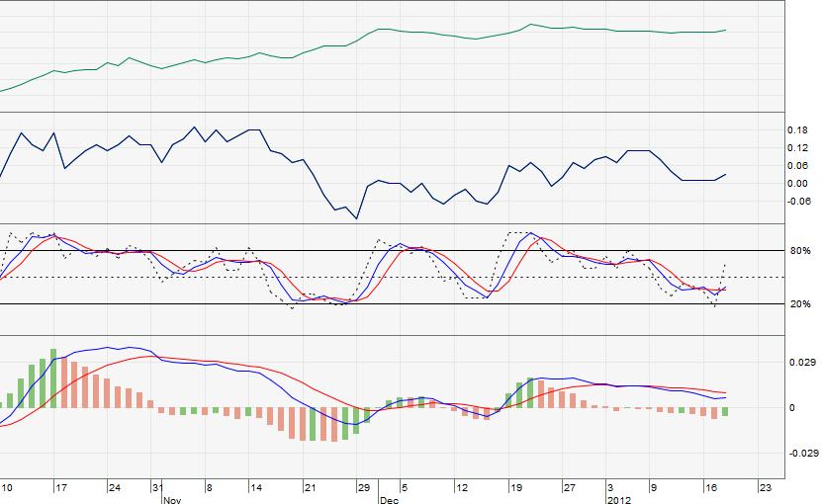Screen dimensions: 822x504
Task: Click the 23 date tick label
Action: [766, 488]
